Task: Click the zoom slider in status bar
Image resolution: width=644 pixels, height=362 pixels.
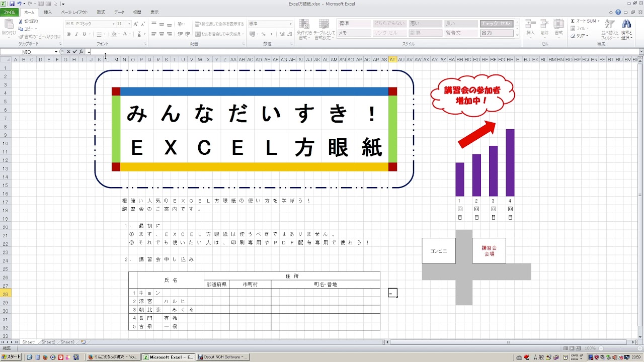Action: (620, 348)
